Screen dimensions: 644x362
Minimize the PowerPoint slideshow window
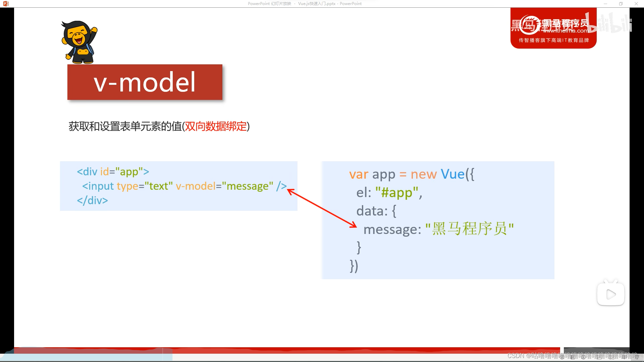(606, 3)
